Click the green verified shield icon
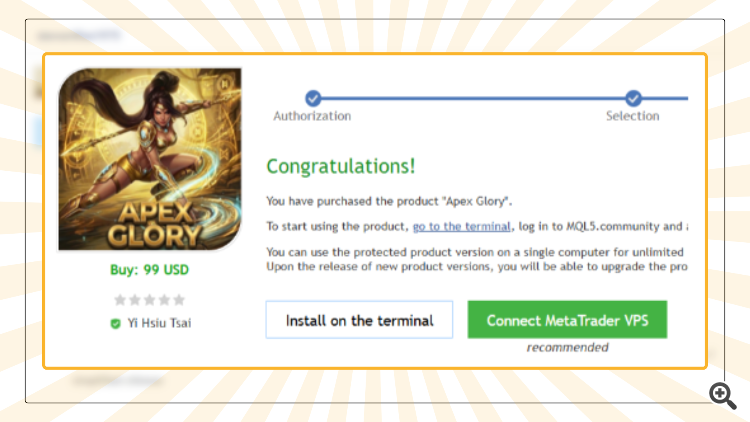750x422 pixels. point(115,323)
